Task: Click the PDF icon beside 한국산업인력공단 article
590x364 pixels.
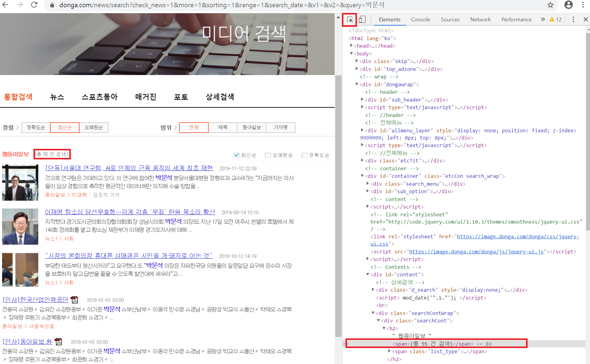Action: click(74, 300)
